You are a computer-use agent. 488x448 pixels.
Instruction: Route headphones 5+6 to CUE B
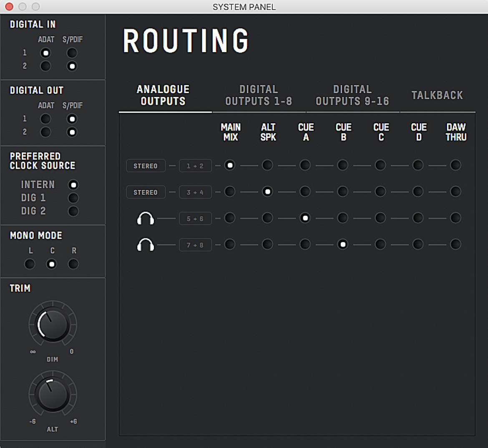click(343, 218)
